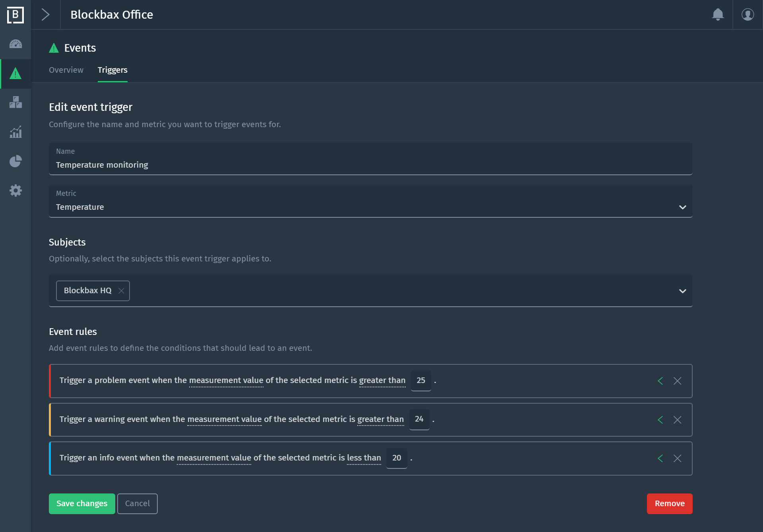The height and width of the screenshot is (532, 763).
Task: Open the user profile icon
Action: pyautogui.click(x=748, y=15)
